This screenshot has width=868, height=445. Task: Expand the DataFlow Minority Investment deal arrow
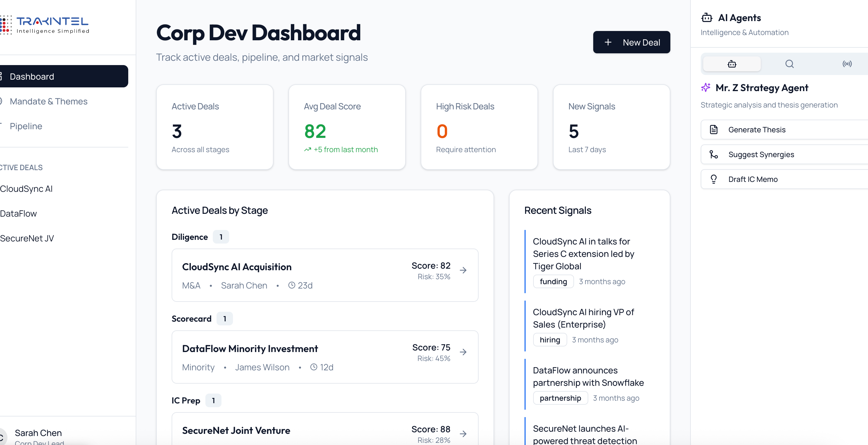pos(464,352)
